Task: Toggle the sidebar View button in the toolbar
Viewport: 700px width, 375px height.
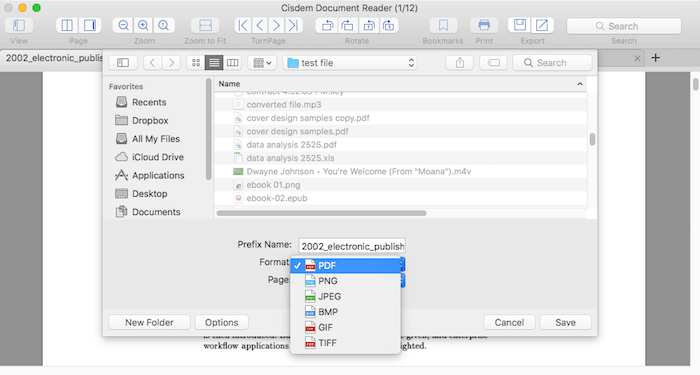Action: pyautogui.click(x=19, y=25)
